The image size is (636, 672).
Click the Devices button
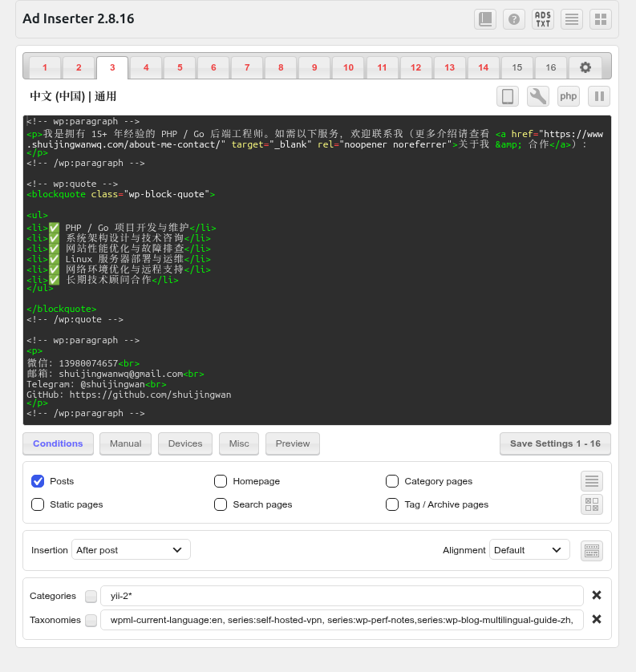coord(185,443)
